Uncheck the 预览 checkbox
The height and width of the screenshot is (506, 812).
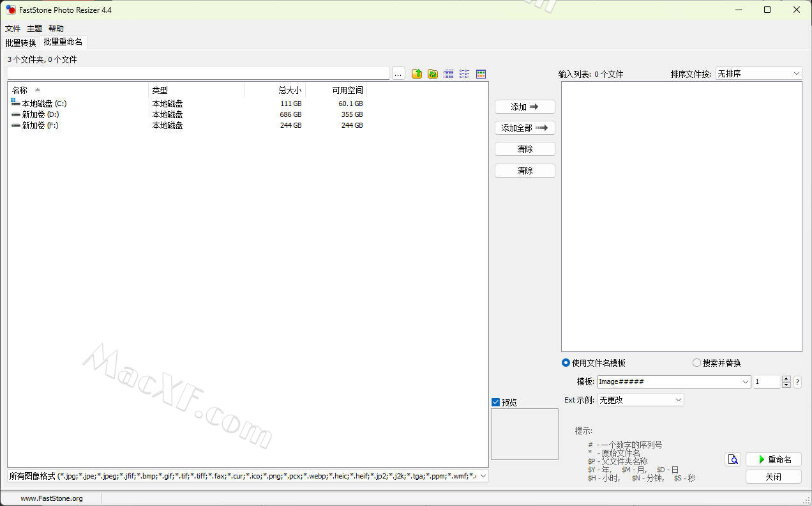pyautogui.click(x=496, y=402)
